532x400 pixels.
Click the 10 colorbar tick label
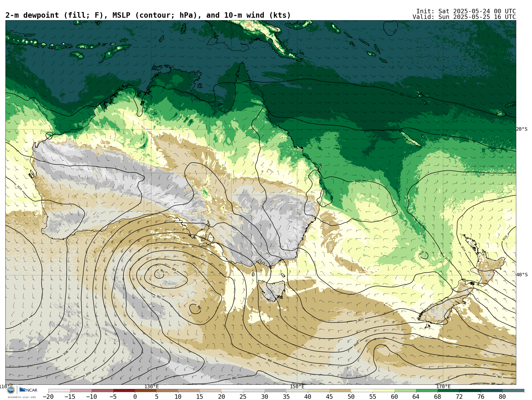[x=178, y=397]
